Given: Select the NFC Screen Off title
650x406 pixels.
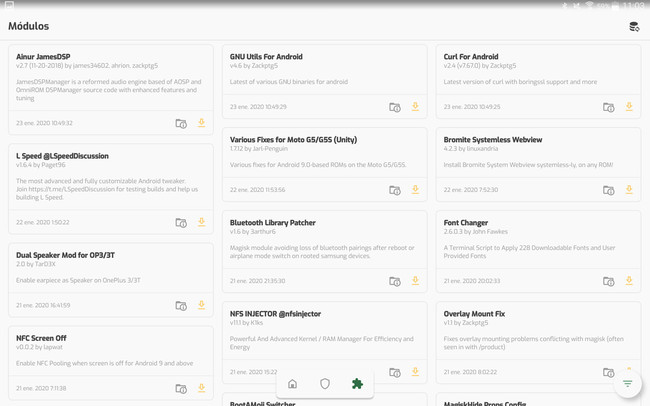Looking at the screenshot, I should tap(41, 338).
